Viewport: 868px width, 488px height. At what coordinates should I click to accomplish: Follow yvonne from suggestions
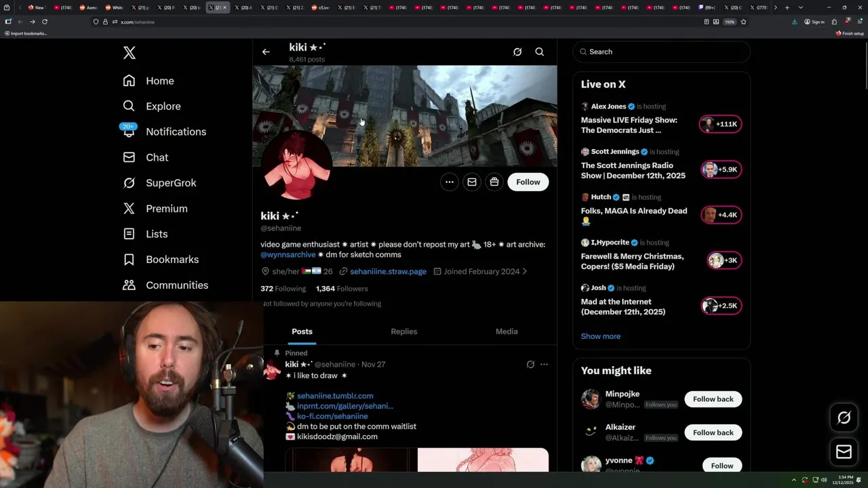(x=722, y=466)
